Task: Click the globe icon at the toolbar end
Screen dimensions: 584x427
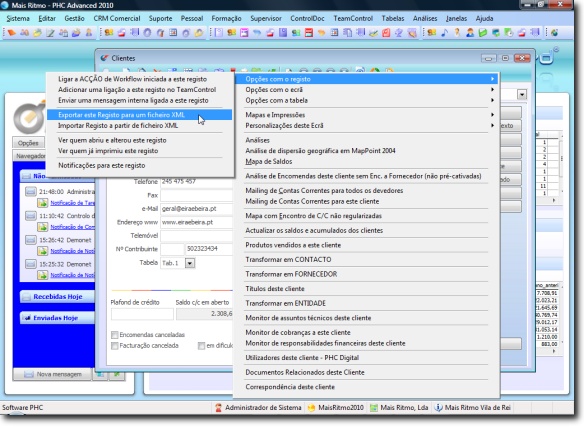Action: (555, 33)
